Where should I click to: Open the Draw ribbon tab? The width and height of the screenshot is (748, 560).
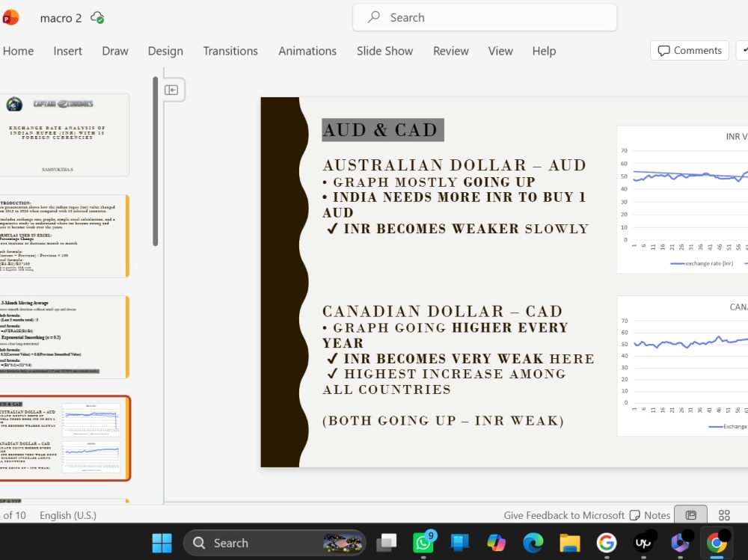pos(115,51)
